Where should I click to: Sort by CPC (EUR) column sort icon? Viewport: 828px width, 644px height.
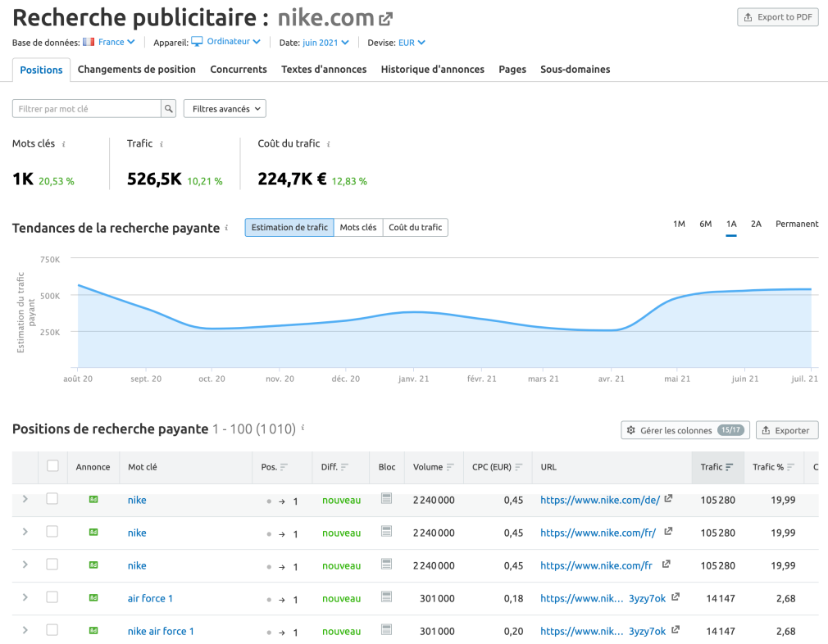[x=519, y=467]
